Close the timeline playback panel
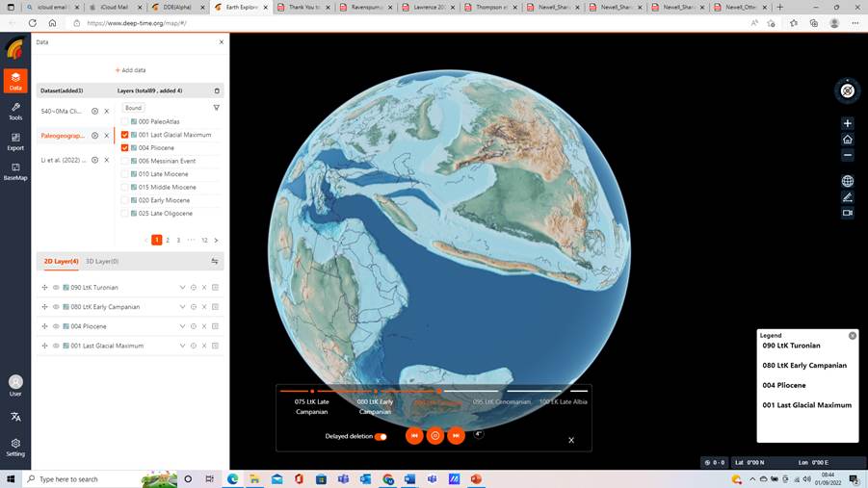868x488 pixels. point(571,441)
